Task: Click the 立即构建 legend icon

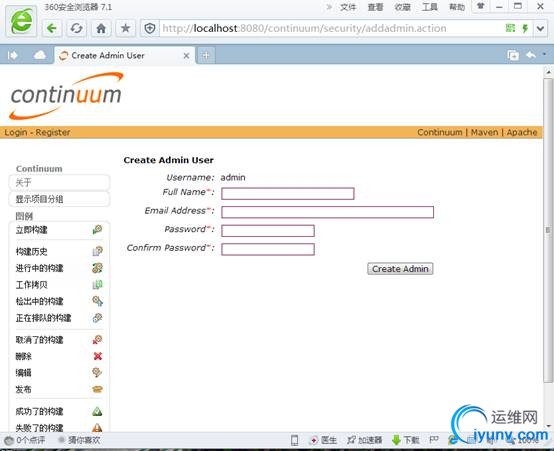Action: pyautogui.click(x=97, y=230)
